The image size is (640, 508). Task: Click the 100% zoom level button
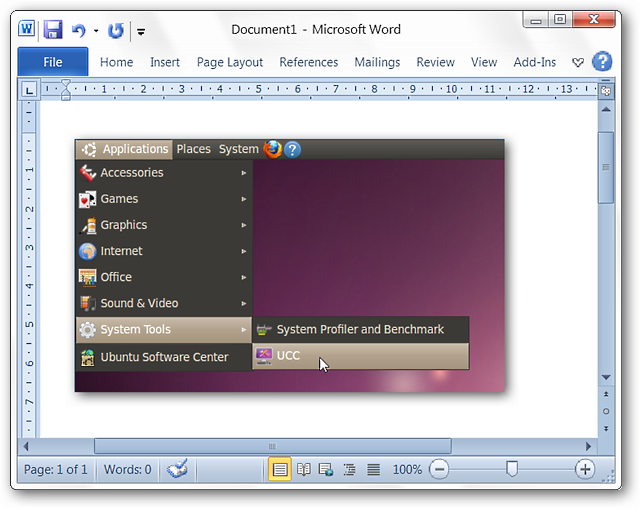(x=407, y=470)
